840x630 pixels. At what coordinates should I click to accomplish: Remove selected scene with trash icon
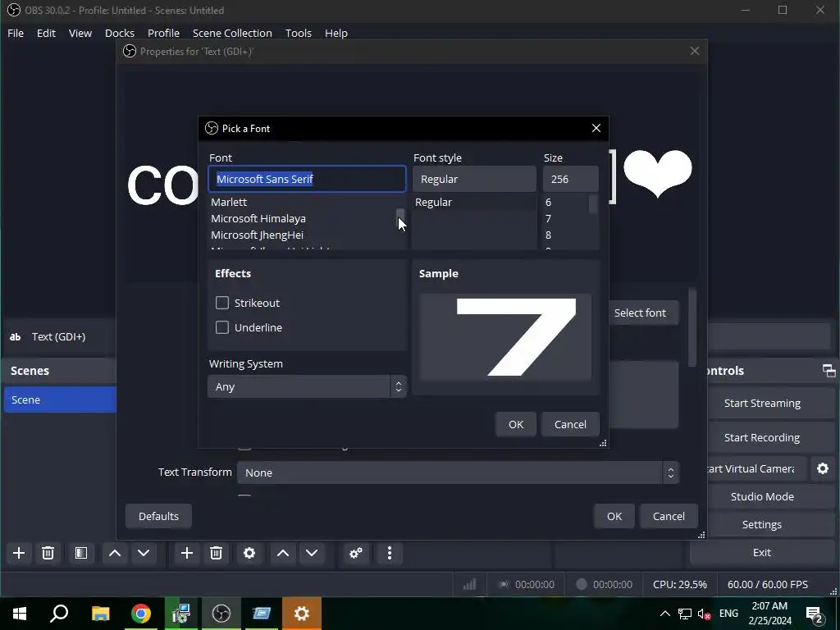click(x=48, y=553)
